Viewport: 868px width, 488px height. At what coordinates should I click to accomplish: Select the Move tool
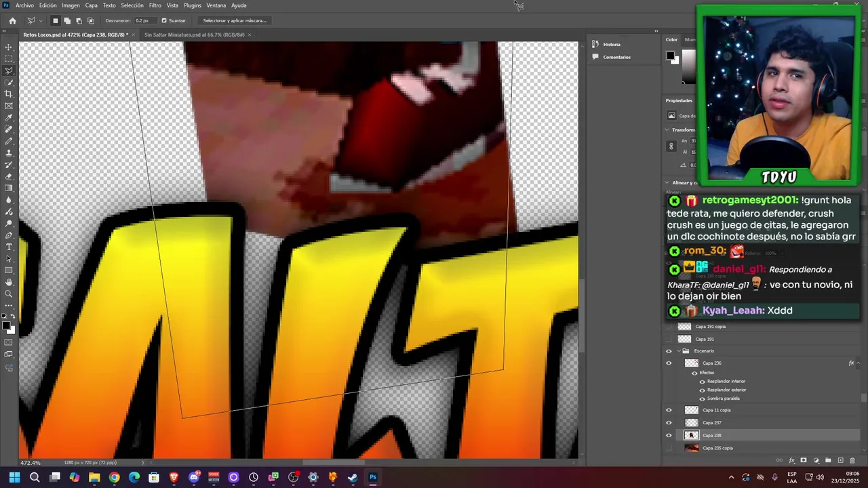pos(9,47)
